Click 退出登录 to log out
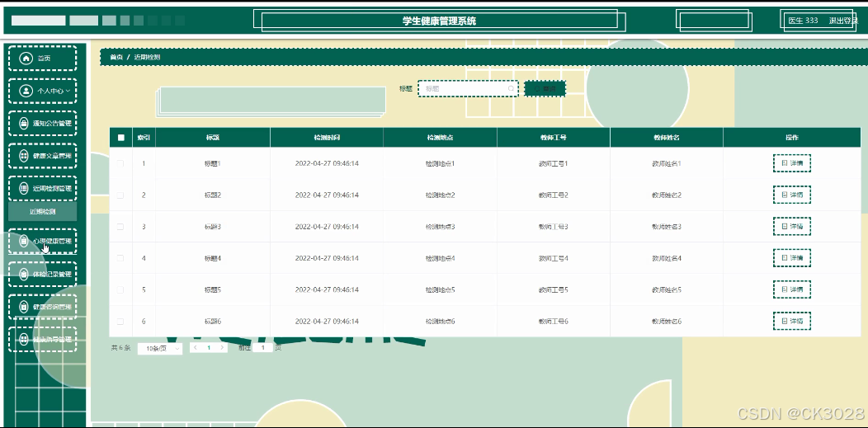 point(843,21)
